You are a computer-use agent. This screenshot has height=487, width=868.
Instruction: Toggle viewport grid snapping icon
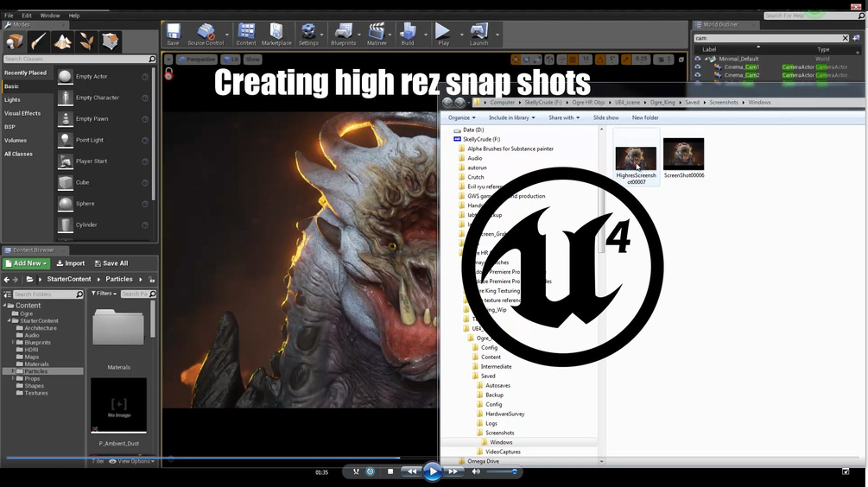(x=573, y=60)
